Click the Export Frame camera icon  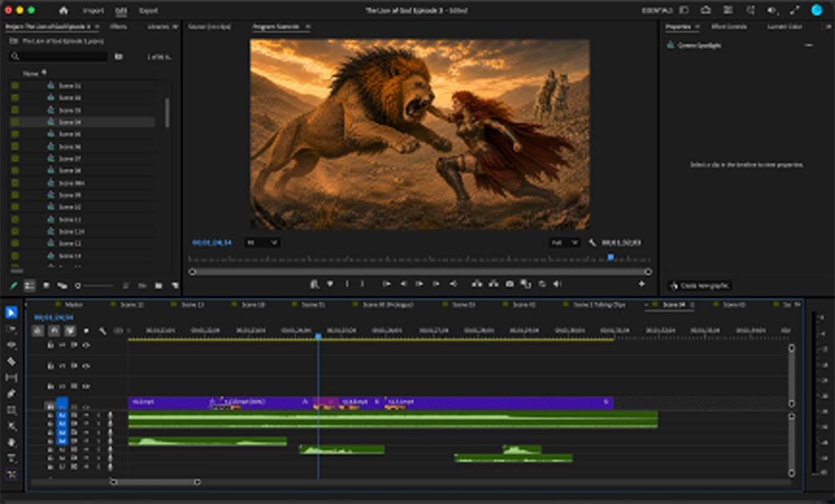coord(509,285)
